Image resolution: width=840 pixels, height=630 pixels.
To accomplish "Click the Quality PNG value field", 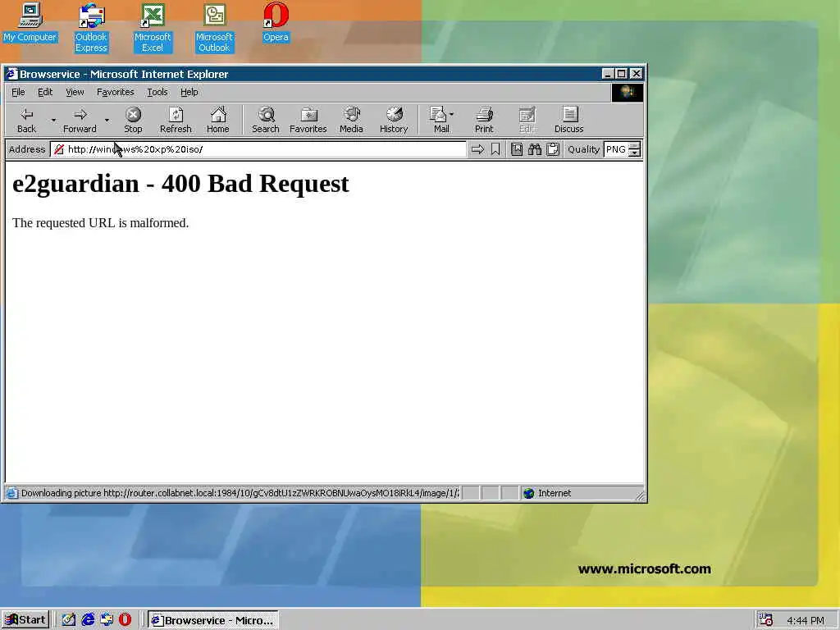I will 616,149.
